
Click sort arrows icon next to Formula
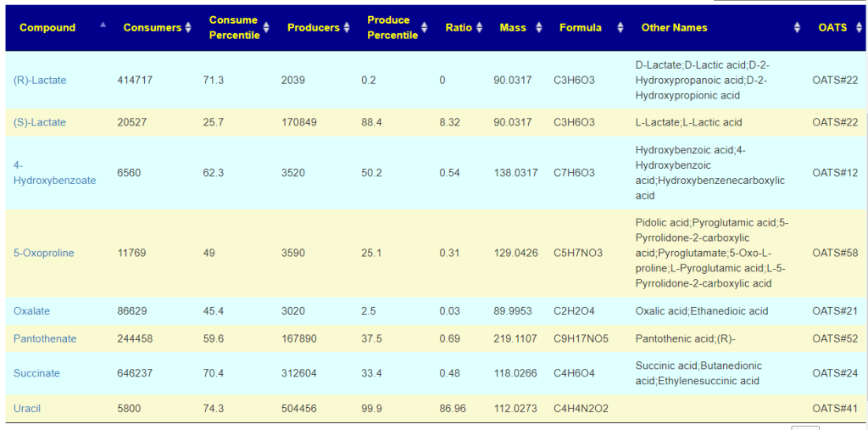(x=620, y=28)
